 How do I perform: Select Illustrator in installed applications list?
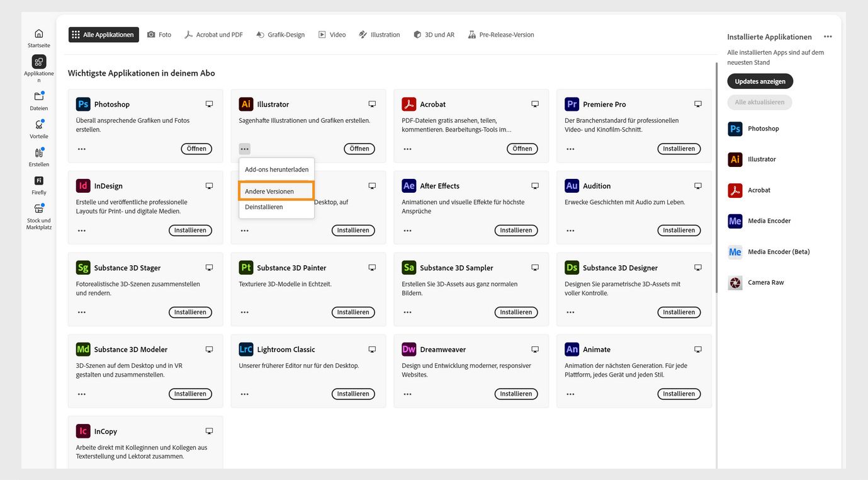pos(752,159)
